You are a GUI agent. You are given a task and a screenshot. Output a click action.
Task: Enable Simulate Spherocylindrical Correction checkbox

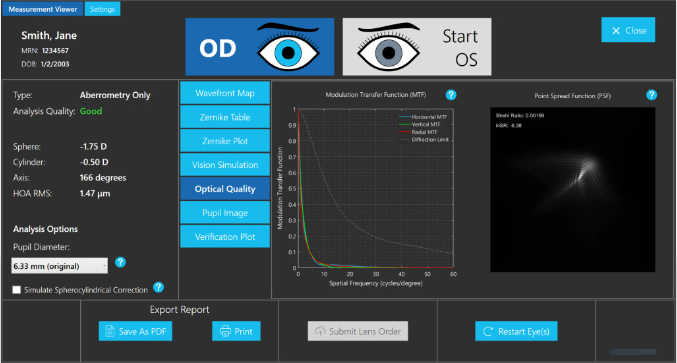(16, 290)
